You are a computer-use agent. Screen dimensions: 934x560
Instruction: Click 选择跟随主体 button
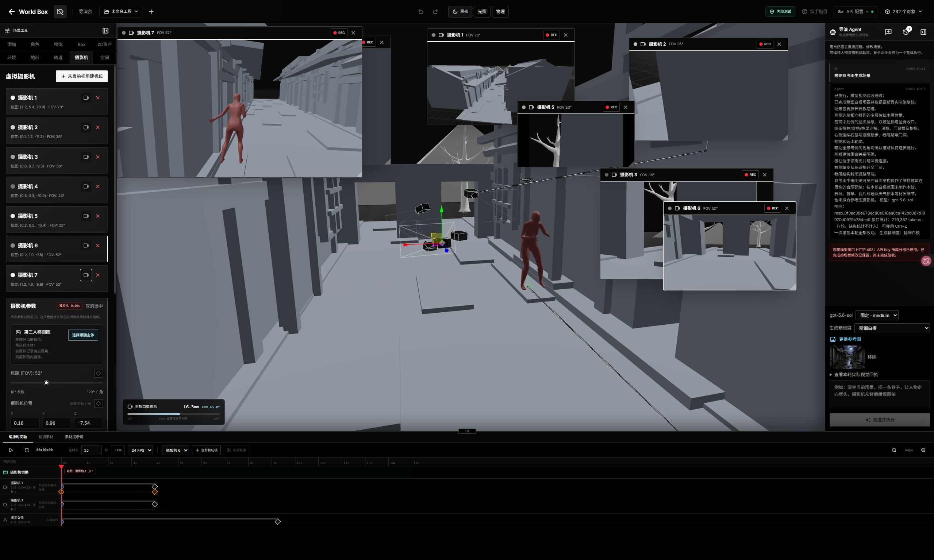tap(83, 335)
